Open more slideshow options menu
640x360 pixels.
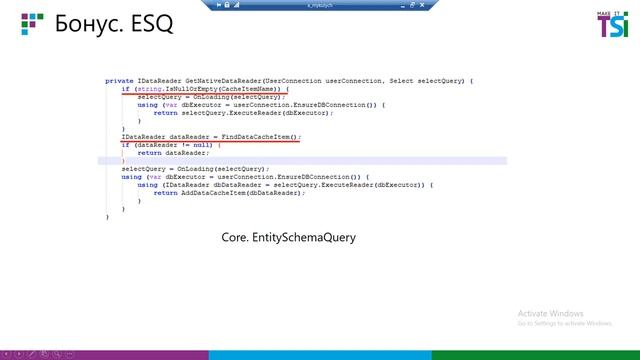pos(70,354)
